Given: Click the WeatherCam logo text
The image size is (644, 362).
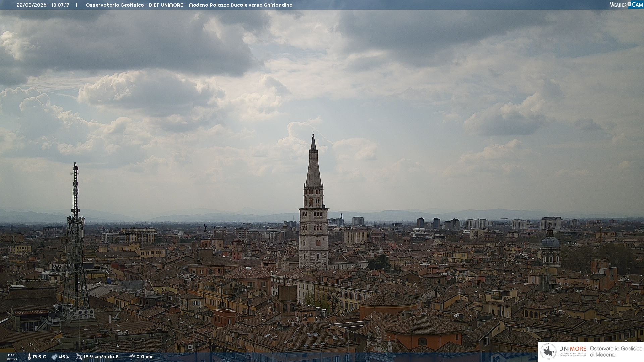Looking at the screenshot, I should [x=618, y=5].
